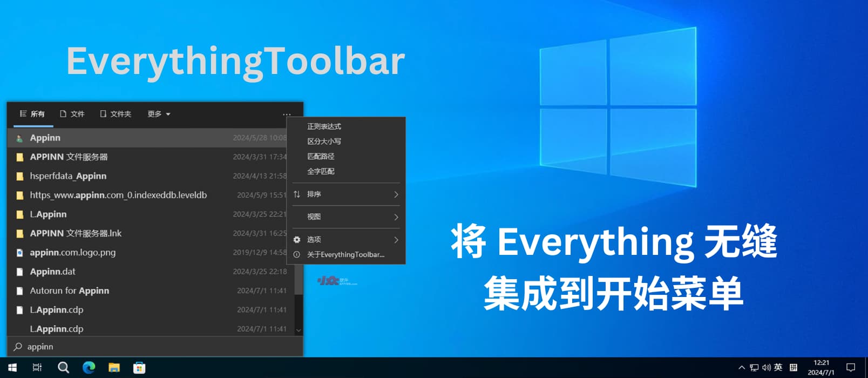
Task: Expand the 更多 filter dropdown
Action: [x=159, y=114]
